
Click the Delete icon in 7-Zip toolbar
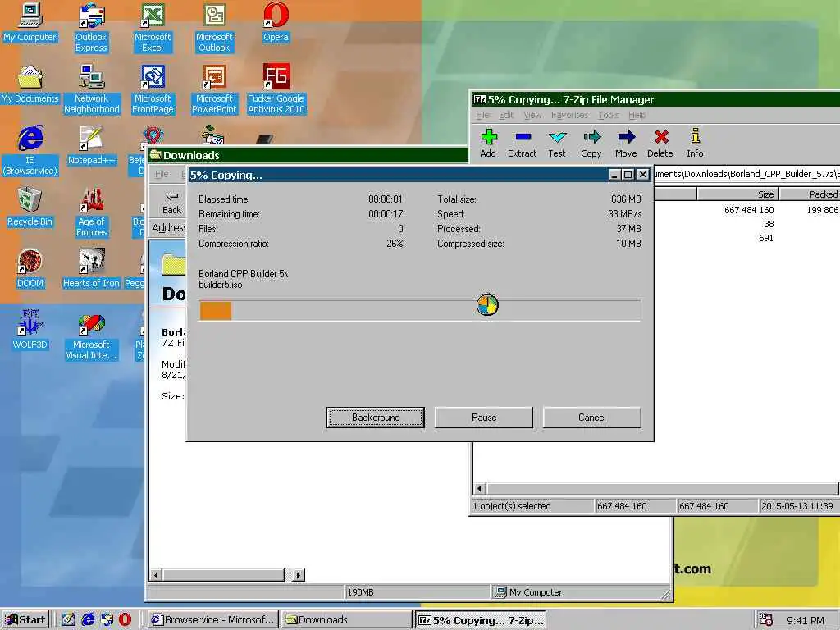660,143
